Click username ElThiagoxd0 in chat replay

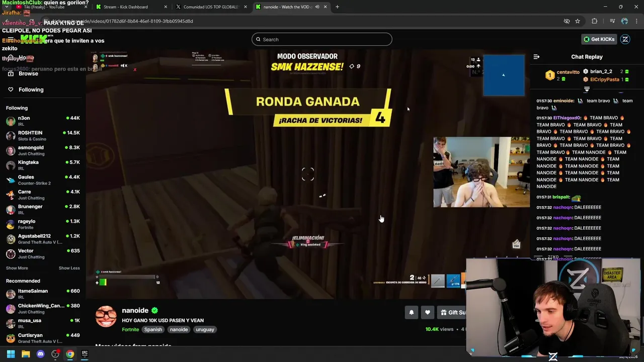point(567,118)
